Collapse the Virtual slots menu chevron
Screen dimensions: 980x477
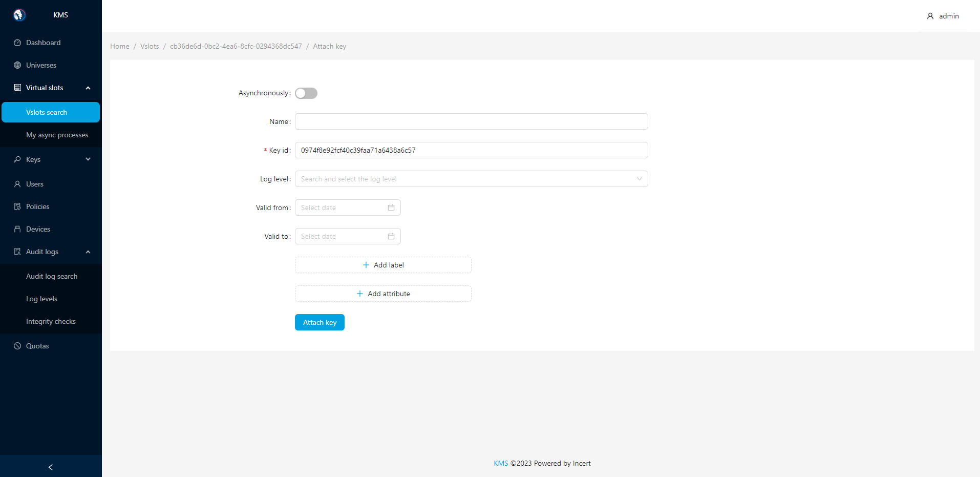(88, 88)
